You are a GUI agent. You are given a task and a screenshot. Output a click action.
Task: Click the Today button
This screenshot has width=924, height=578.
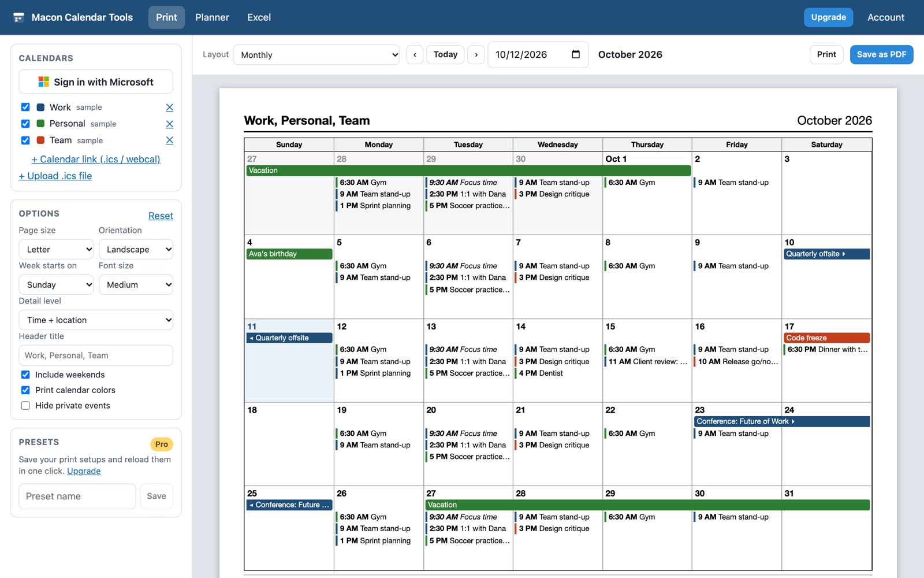[x=445, y=55]
